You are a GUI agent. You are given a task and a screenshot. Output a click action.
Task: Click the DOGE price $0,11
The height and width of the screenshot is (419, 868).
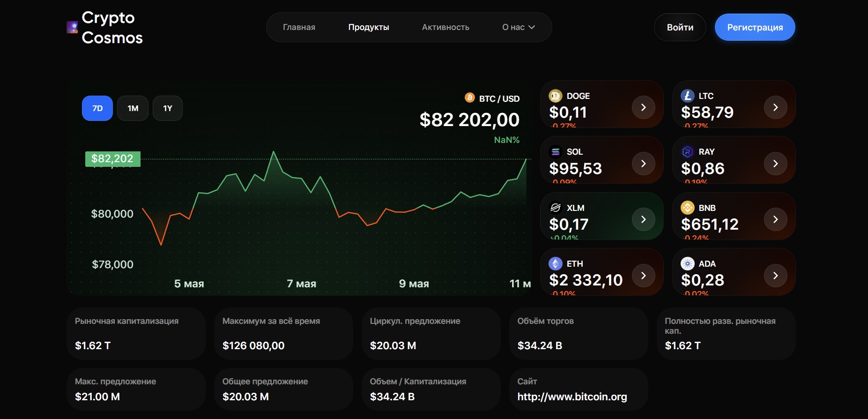tap(568, 112)
